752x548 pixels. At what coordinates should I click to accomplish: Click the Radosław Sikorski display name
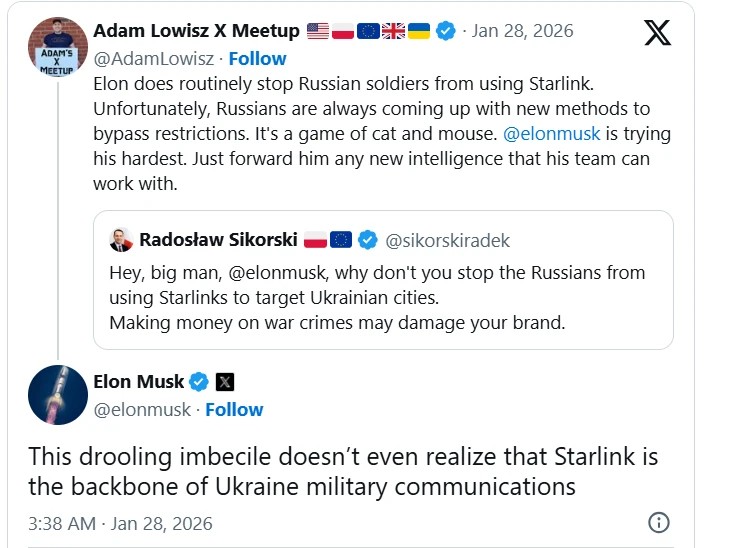click(217, 239)
